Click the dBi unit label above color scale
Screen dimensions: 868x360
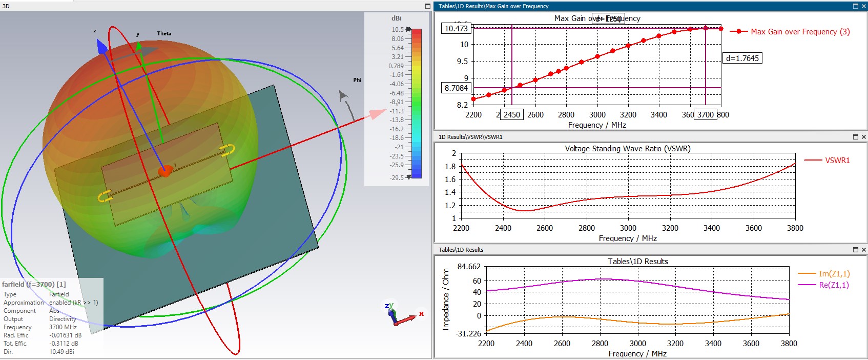pos(397,18)
